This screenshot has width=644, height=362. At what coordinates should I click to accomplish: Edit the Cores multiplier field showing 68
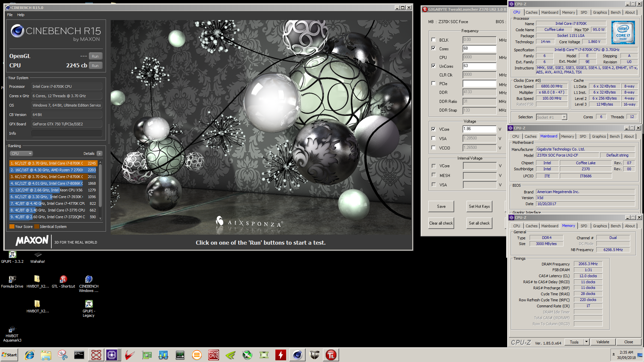point(479,49)
